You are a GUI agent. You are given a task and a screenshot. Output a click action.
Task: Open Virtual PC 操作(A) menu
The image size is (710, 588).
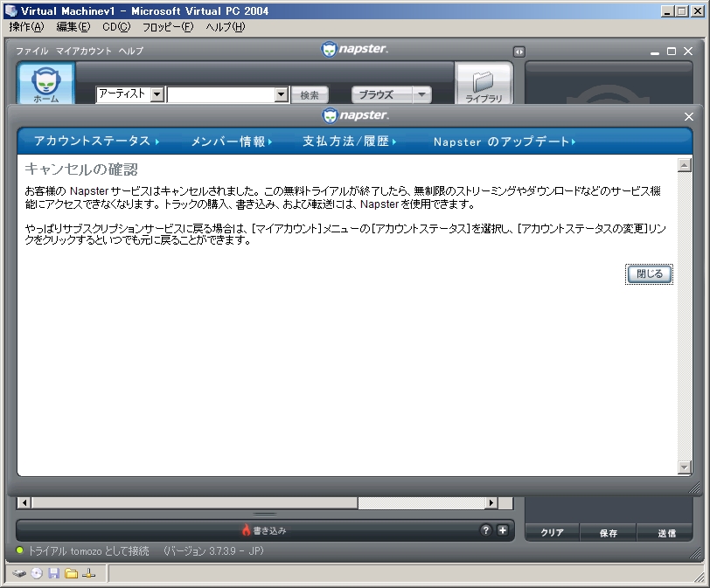(x=27, y=27)
